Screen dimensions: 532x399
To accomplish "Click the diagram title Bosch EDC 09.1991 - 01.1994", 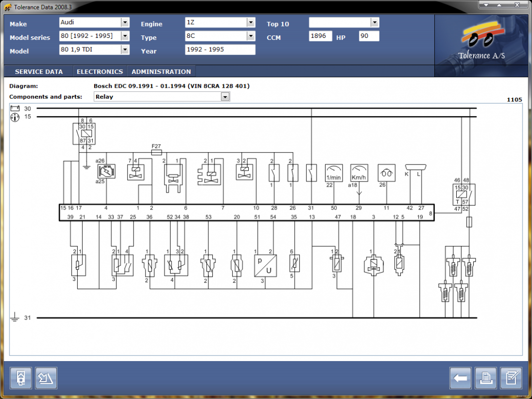I will point(172,86).
